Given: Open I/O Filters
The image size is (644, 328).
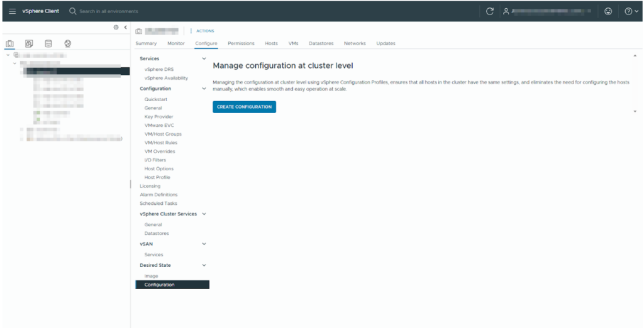Looking at the screenshot, I should pyautogui.click(x=155, y=160).
